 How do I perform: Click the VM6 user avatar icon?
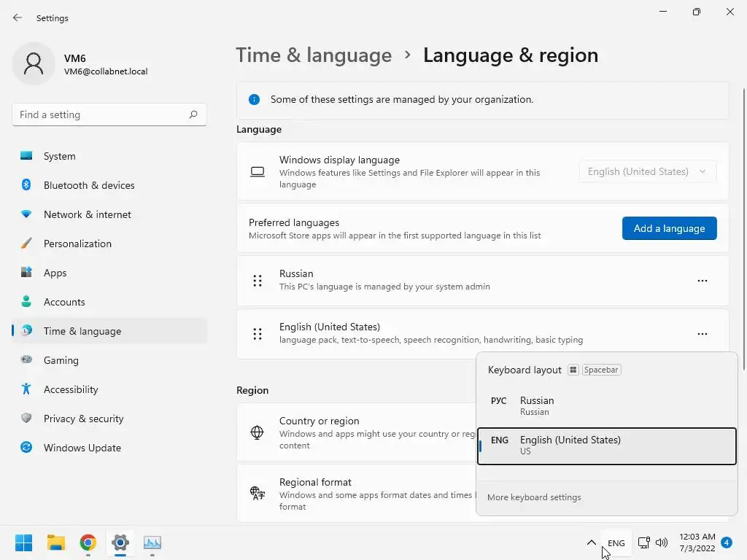34,63
